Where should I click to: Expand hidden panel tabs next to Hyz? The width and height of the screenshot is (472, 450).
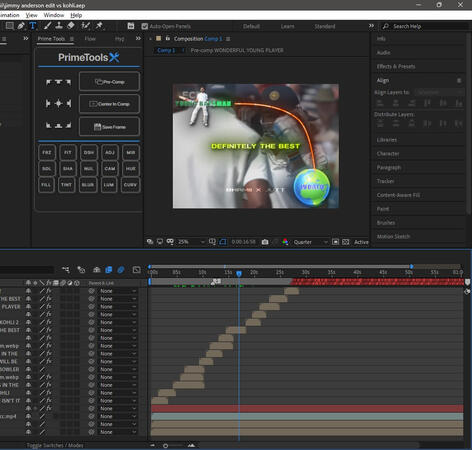pos(138,39)
